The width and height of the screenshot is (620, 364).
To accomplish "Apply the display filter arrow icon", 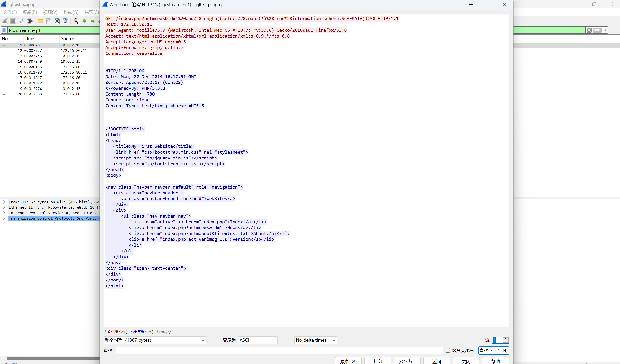I will click(x=597, y=30).
